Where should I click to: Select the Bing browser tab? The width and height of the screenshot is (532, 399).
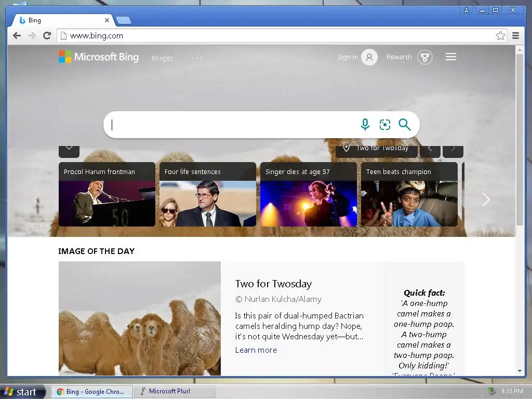tap(63, 20)
